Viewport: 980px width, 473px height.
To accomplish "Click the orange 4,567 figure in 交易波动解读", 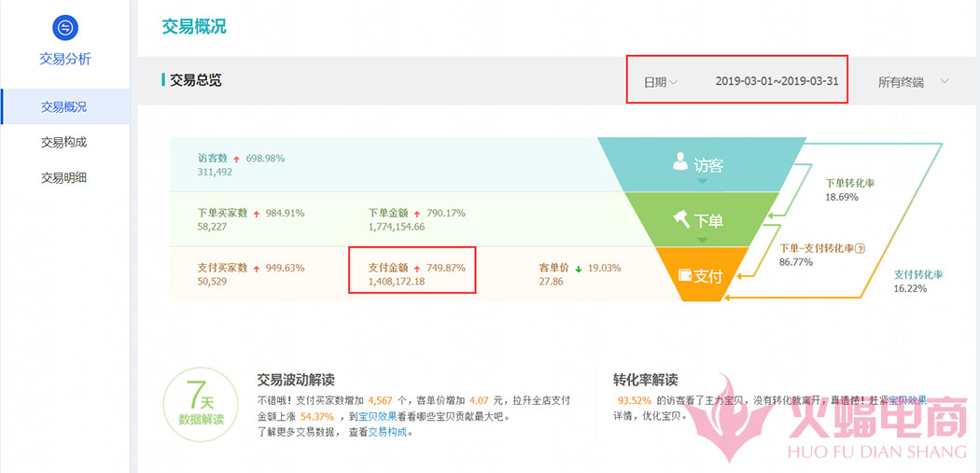I will [380, 400].
